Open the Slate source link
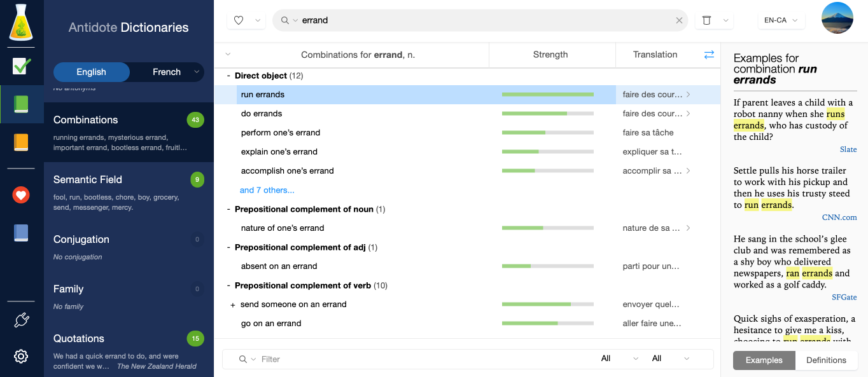The image size is (868, 377). tap(848, 149)
